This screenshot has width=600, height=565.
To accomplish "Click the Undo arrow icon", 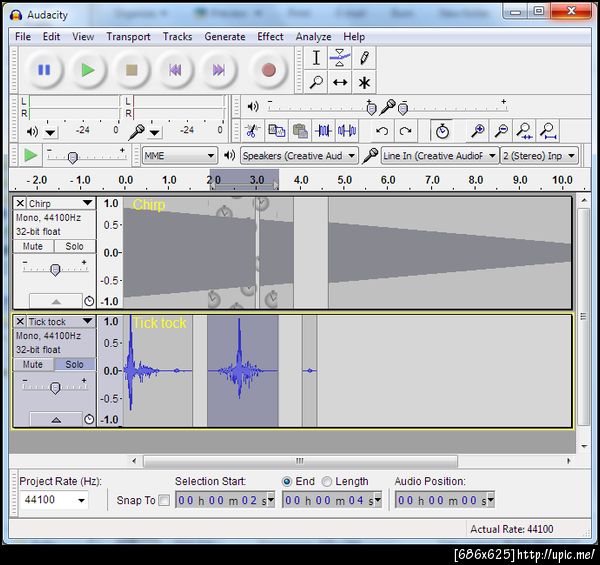I will (x=382, y=131).
